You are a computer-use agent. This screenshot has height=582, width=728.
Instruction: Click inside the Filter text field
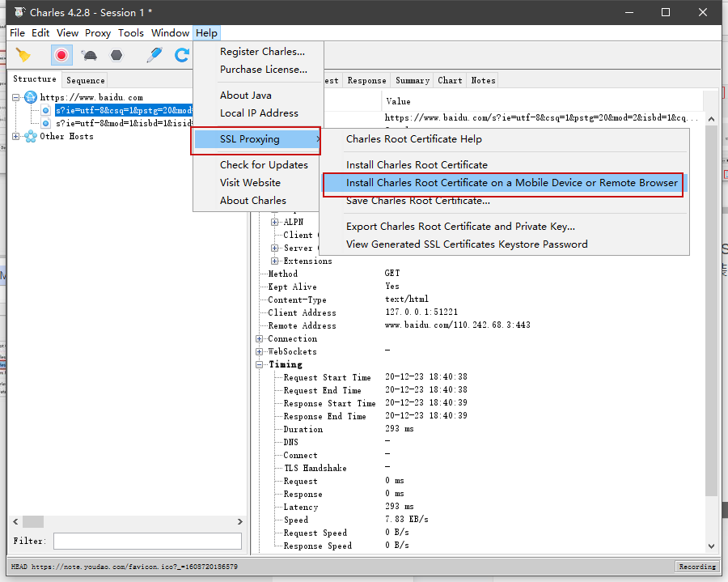(x=147, y=542)
